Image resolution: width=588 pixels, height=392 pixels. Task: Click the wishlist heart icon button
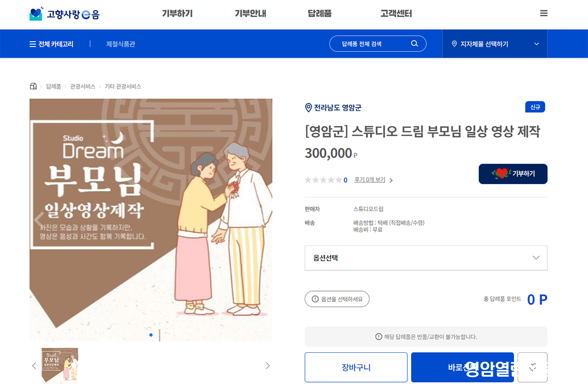pos(533,367)
